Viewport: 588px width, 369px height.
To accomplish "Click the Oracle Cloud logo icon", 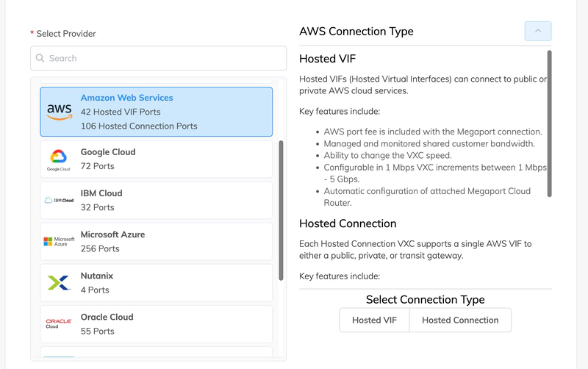I will point(59,323).
